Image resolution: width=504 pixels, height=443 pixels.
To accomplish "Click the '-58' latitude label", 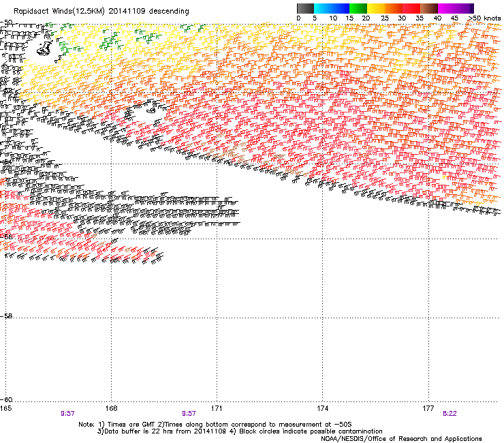I will pos(6,316).
